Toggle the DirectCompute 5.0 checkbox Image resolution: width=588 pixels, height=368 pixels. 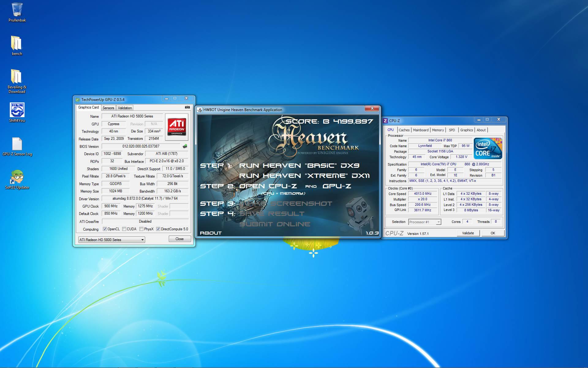pos(158,229)
